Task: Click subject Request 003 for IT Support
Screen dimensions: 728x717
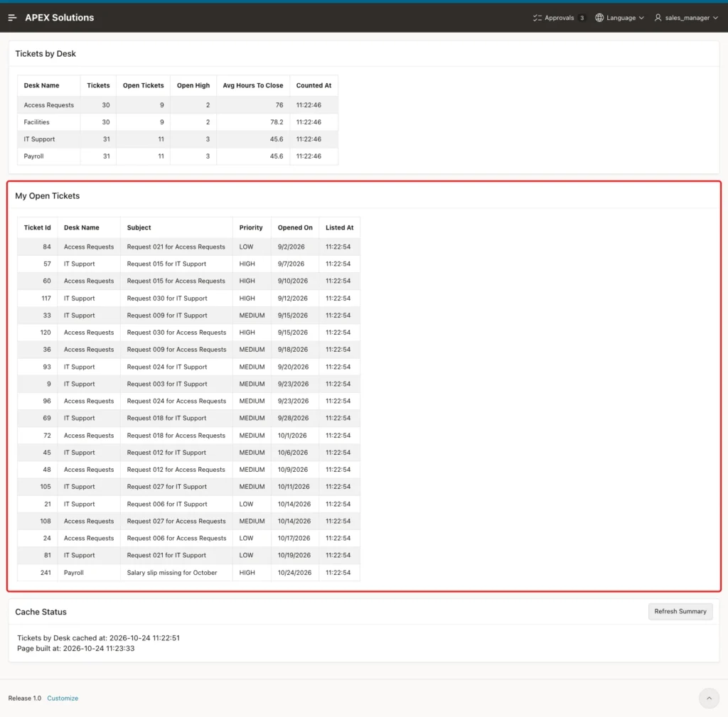Action: 167,384
